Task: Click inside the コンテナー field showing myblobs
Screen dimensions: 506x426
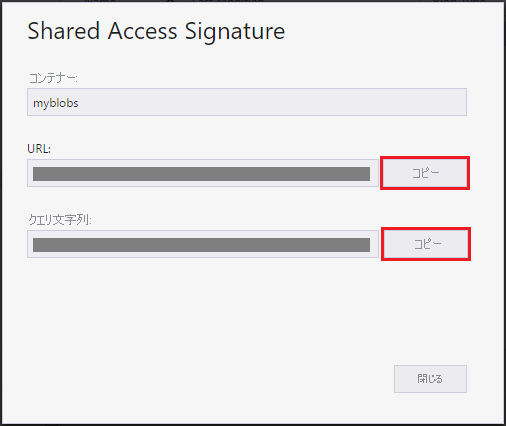Action: pyautogui.click(x=247, y=102)
